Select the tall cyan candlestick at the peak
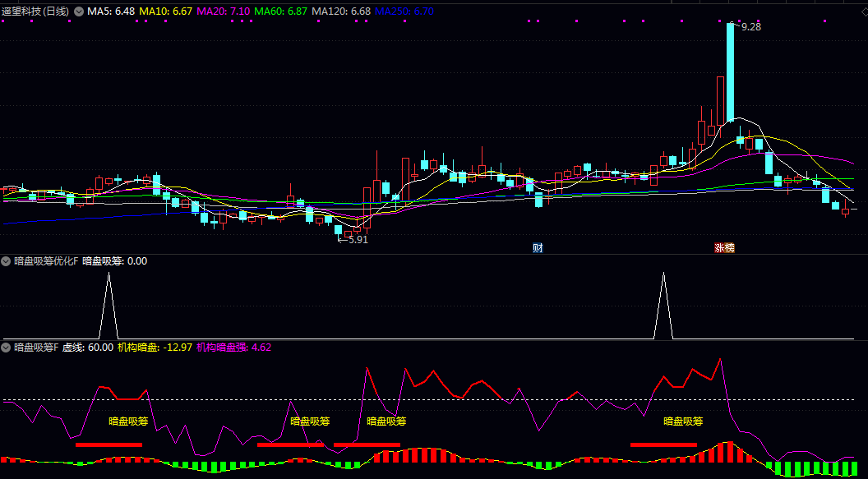Image resolution: width=868 pixels, height=479 pixels. pos(730,72)
